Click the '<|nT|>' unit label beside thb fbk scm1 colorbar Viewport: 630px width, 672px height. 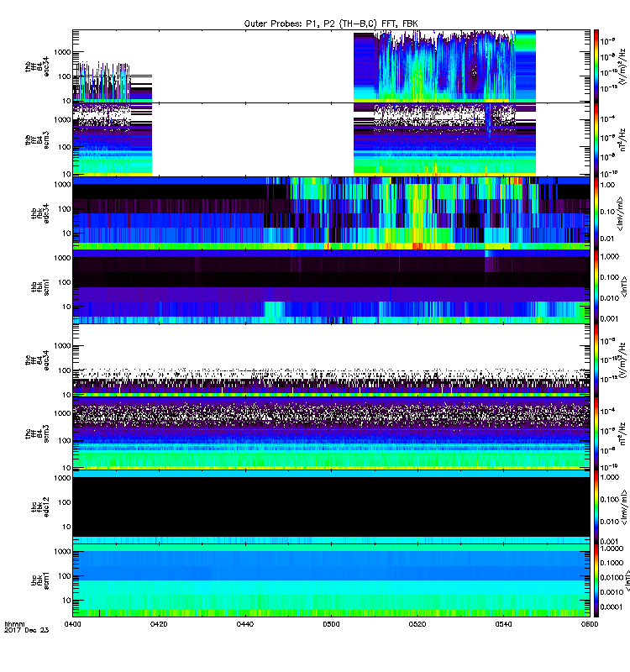(x=623, y=286)
